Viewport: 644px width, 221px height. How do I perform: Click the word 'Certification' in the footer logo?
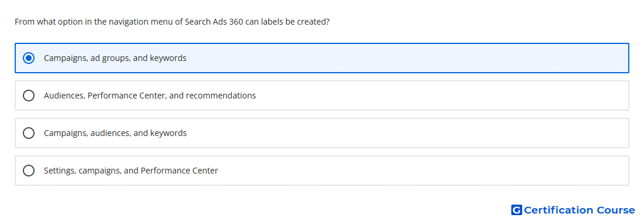click(559, 210)
